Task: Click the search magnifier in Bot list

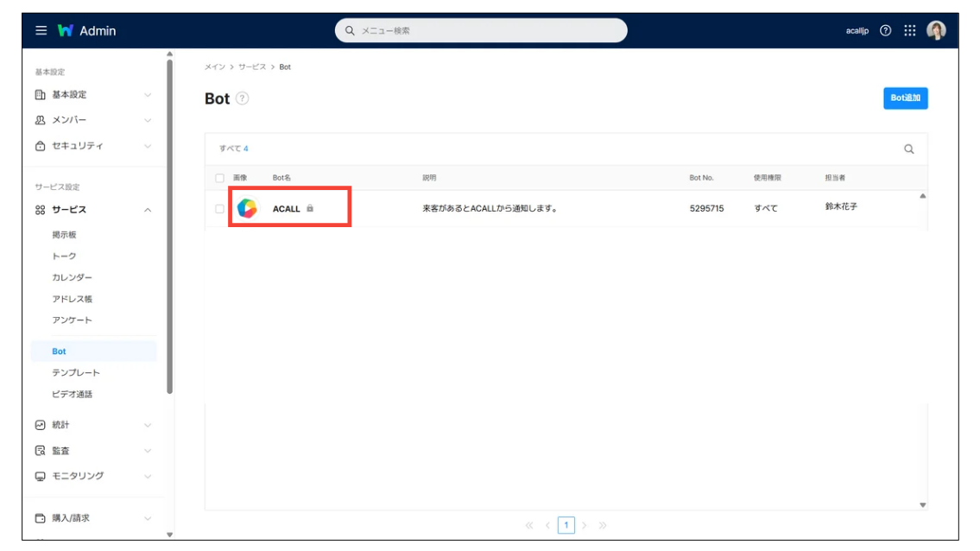Action: point(908,149)
